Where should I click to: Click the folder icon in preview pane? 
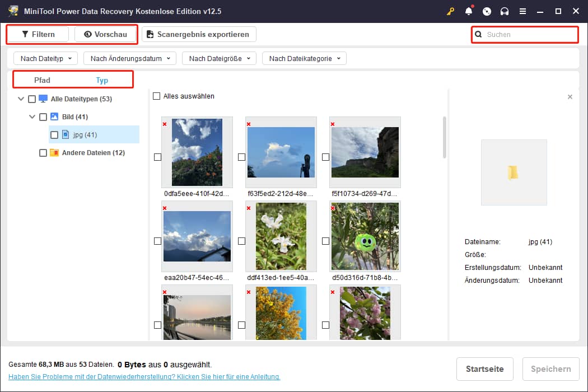coord(513,172)
